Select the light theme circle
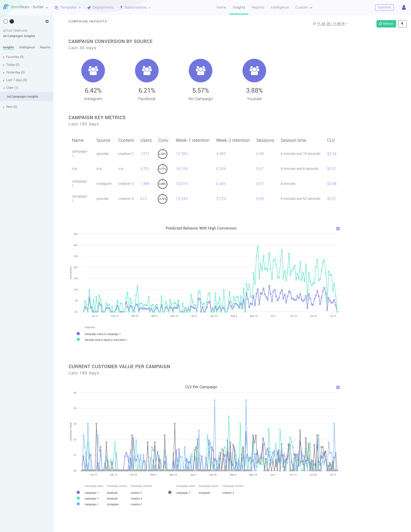The width and height of the screenshot is (411, 532). tap(6, 21)
